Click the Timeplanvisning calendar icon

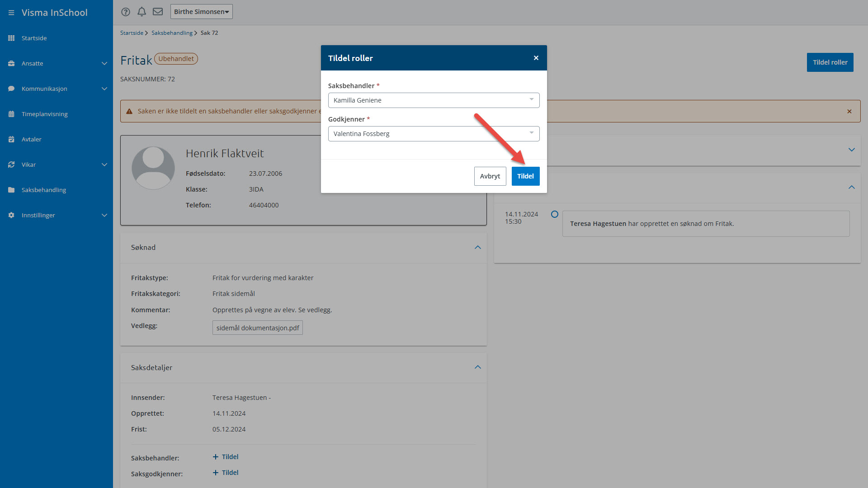(x=11, y=114)
